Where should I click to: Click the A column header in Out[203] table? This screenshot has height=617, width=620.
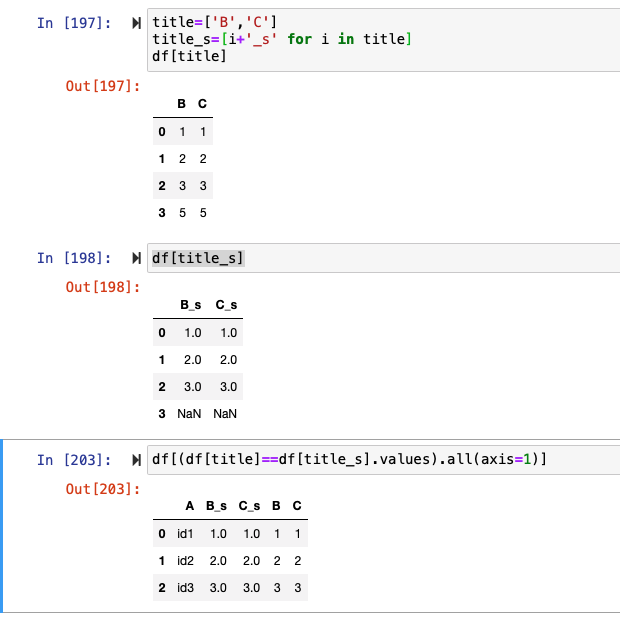(x=190, y=506)
